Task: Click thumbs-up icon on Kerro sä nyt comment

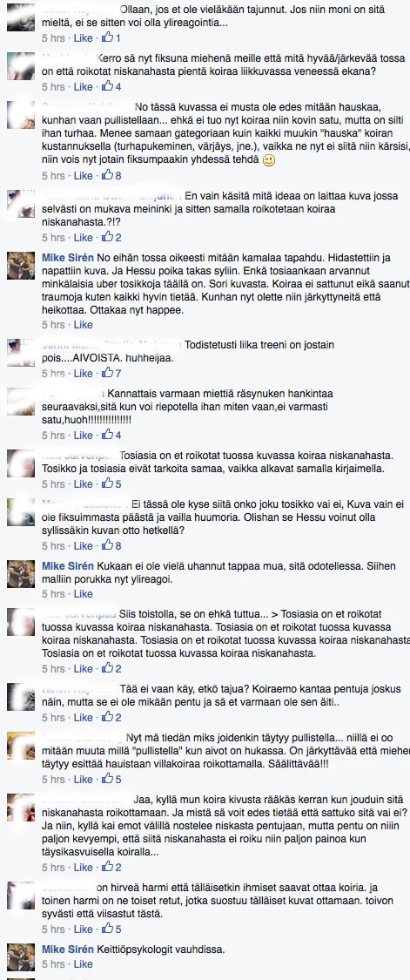Action: pyautogui.click(x=107, y=86)
